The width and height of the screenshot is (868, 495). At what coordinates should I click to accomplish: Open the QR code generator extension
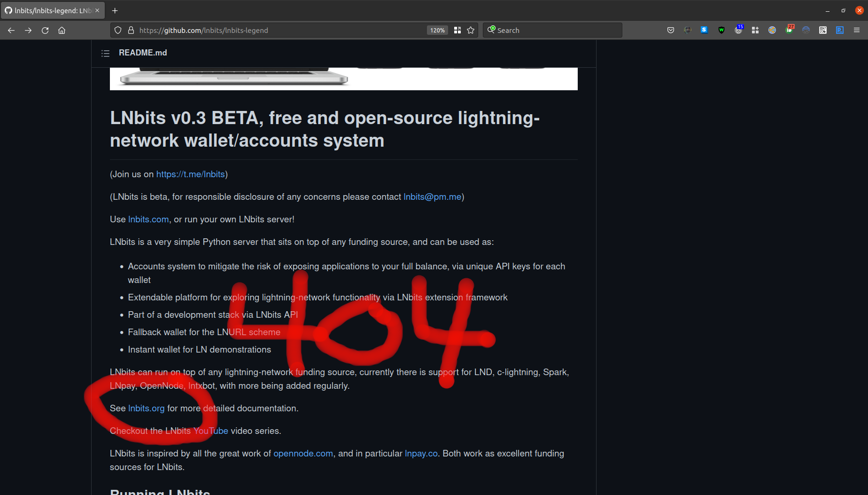[x=823, y=30]
